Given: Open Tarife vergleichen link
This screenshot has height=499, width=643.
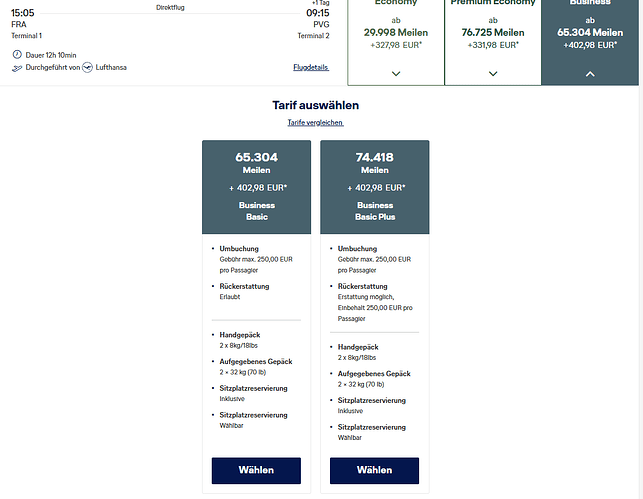Looking at the screenshot, I should pos(315,123).
